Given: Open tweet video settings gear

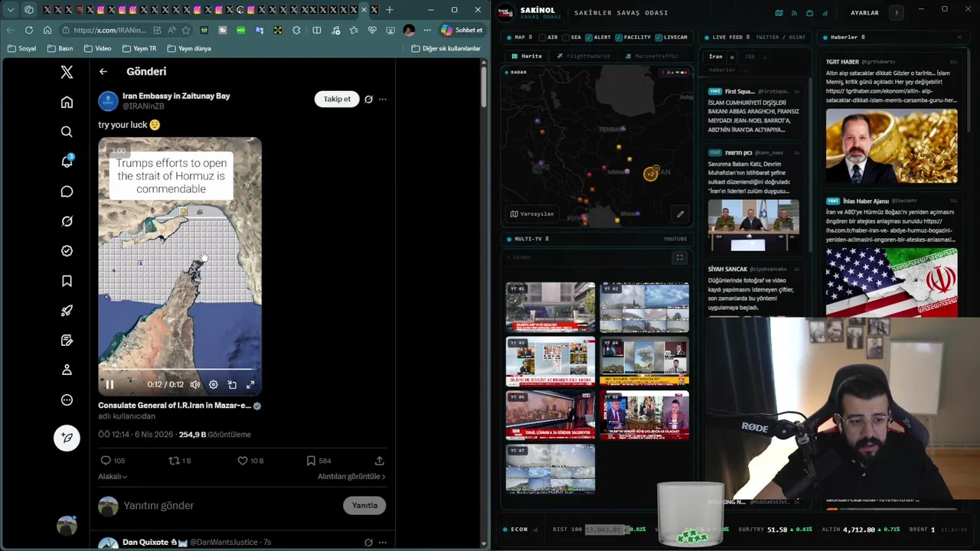Looking at the screenshot, I should pyautogui.click(x=214, y=384).
